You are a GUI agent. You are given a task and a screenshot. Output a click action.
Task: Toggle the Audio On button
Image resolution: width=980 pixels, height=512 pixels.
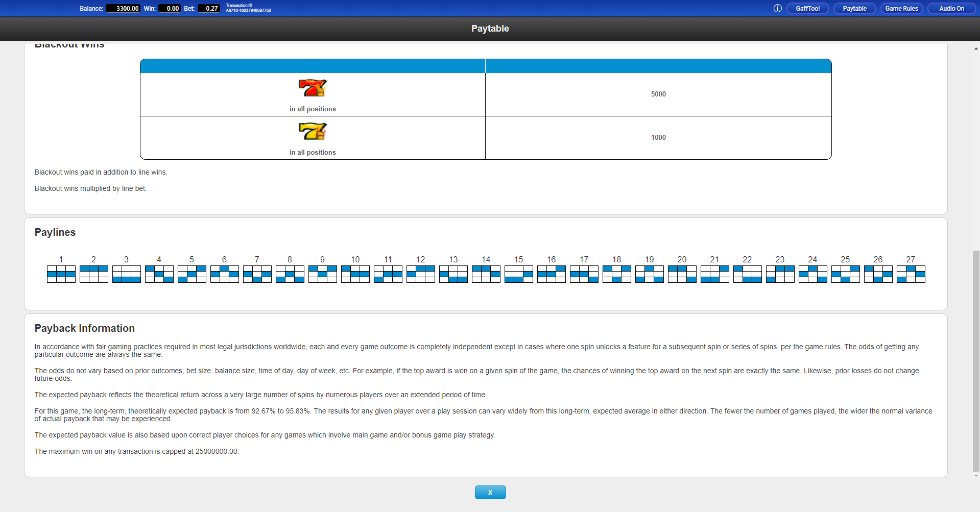[951, 8]
